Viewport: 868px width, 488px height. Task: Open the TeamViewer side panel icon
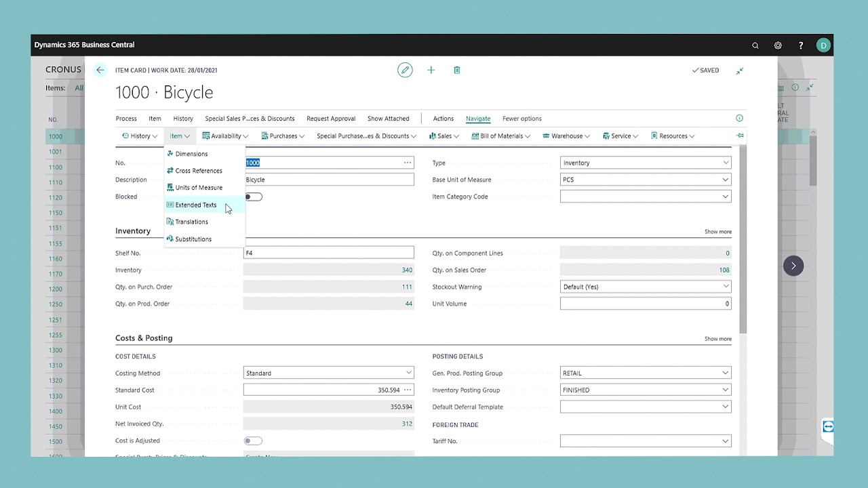click(828, 426)
